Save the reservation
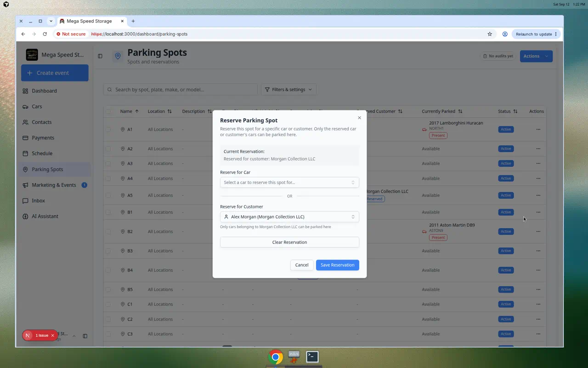This screenshot has width=588, height=368. (x=338, y=265)
